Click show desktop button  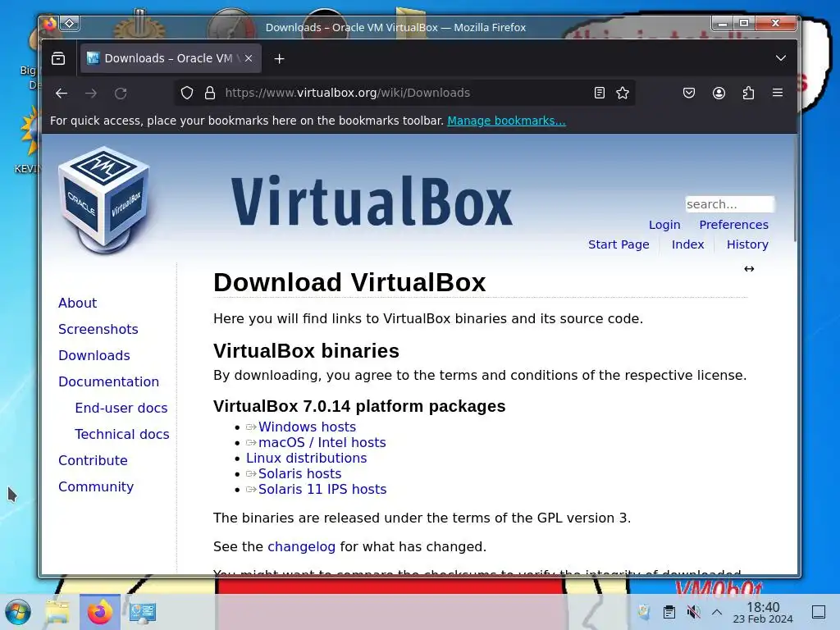point(819,612)
